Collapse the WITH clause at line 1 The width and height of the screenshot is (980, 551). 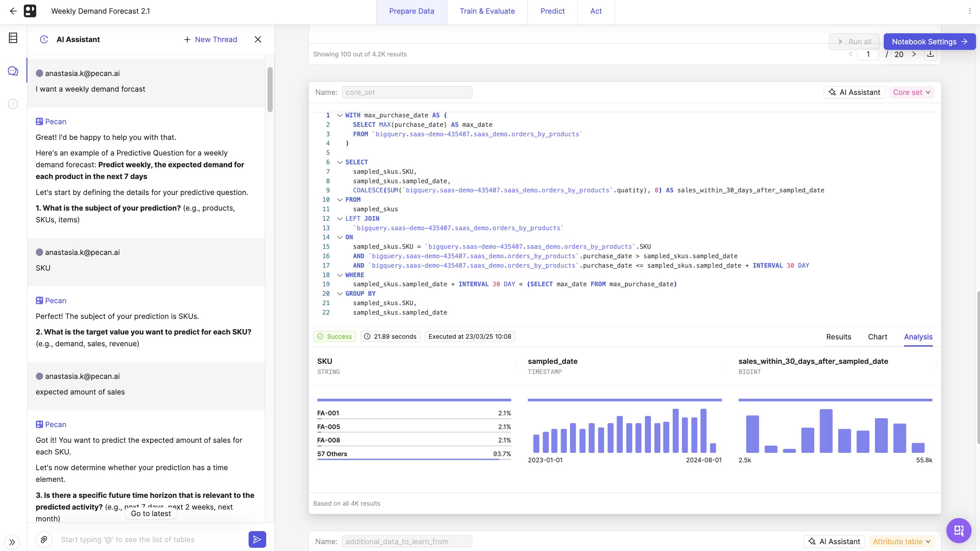coord(340,115)
